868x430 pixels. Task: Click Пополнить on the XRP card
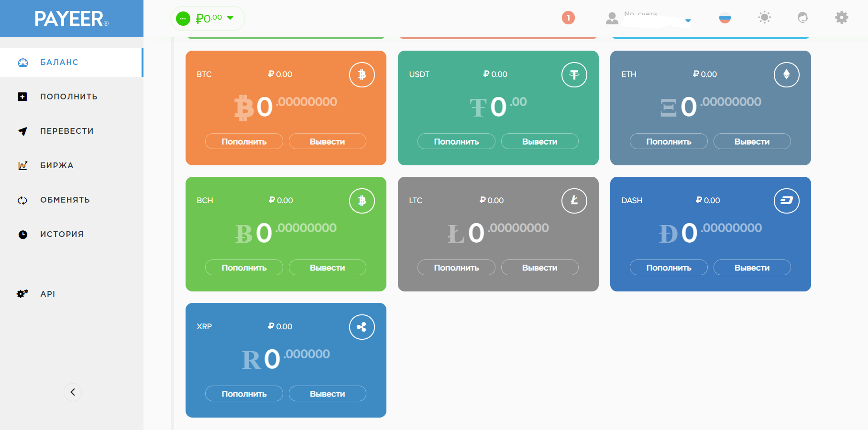coord(244,394)
